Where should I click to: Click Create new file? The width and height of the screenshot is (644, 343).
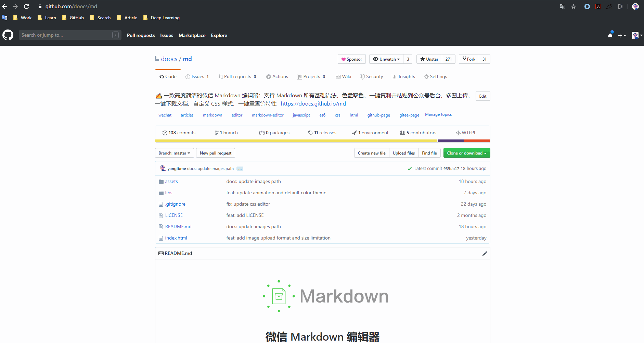(x=372, y=153)
